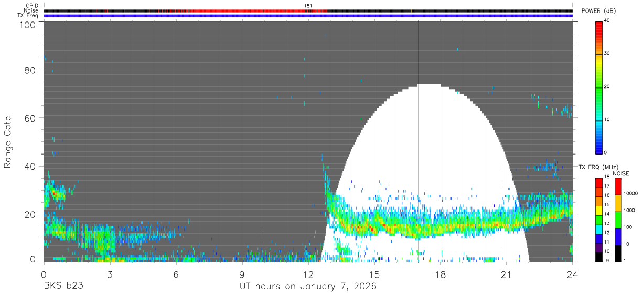Click the y-axis tick label 60
Screen dimensions: 644x297
point(29,118)
